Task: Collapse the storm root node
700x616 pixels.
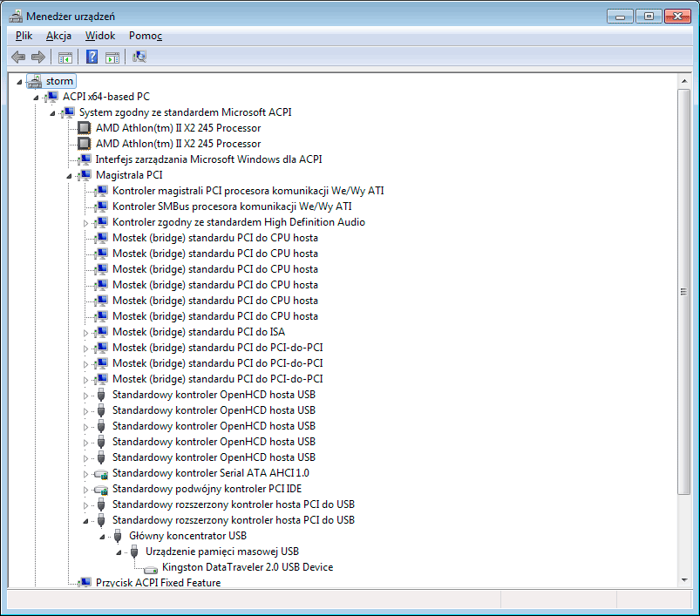Action: 19,82
